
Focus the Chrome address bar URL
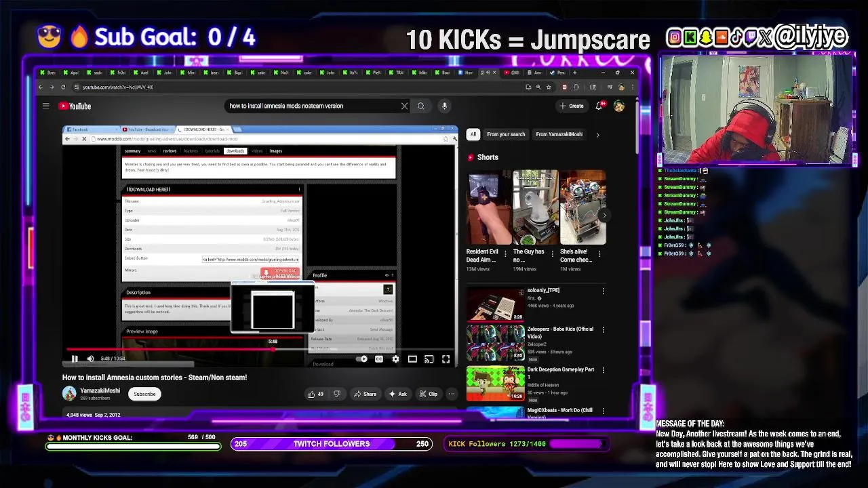[x=118, y=87]
